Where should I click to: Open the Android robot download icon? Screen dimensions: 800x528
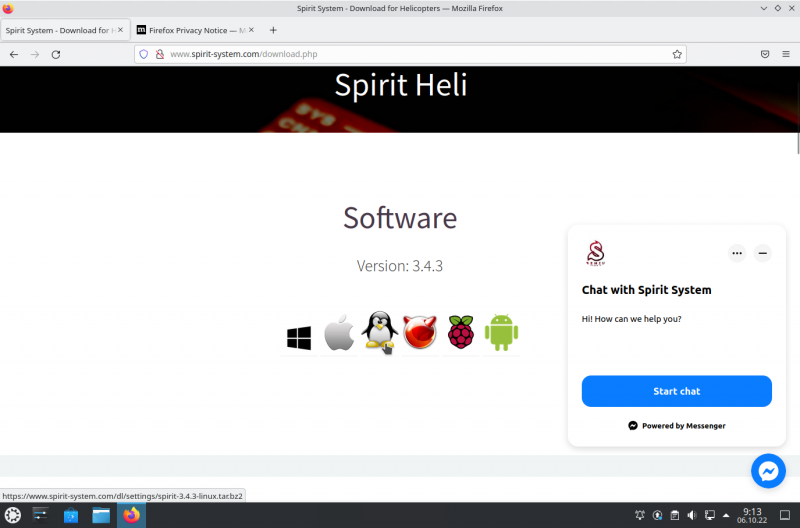pyautogui.click(x=501, y=333)
